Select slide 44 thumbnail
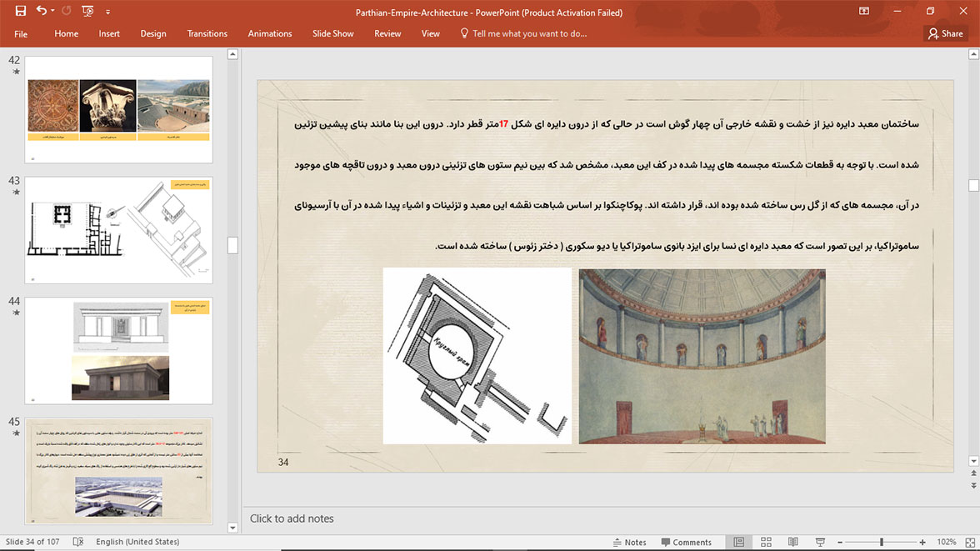Image resolution: width=980 pixels, height=551 pixels. pos(118,351)
